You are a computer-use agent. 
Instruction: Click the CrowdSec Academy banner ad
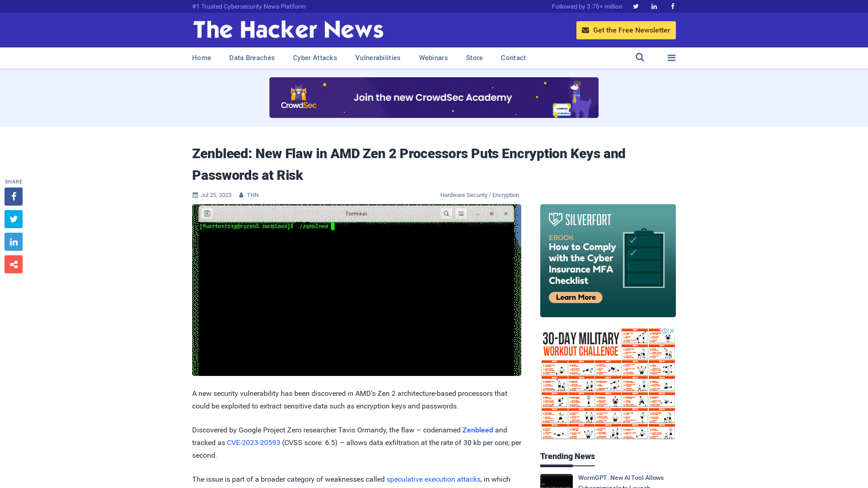(434, 98)
